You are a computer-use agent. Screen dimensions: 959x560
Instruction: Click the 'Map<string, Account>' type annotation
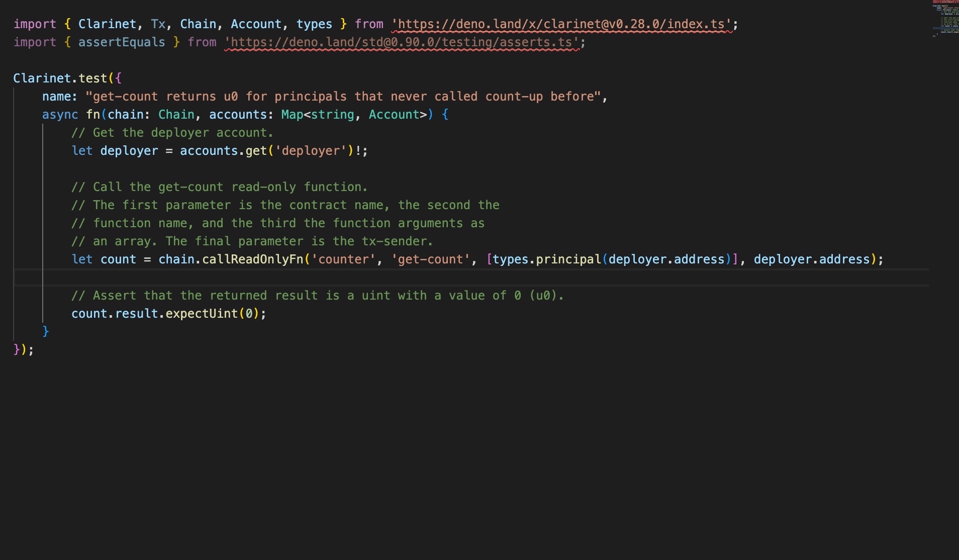point(354,115)
